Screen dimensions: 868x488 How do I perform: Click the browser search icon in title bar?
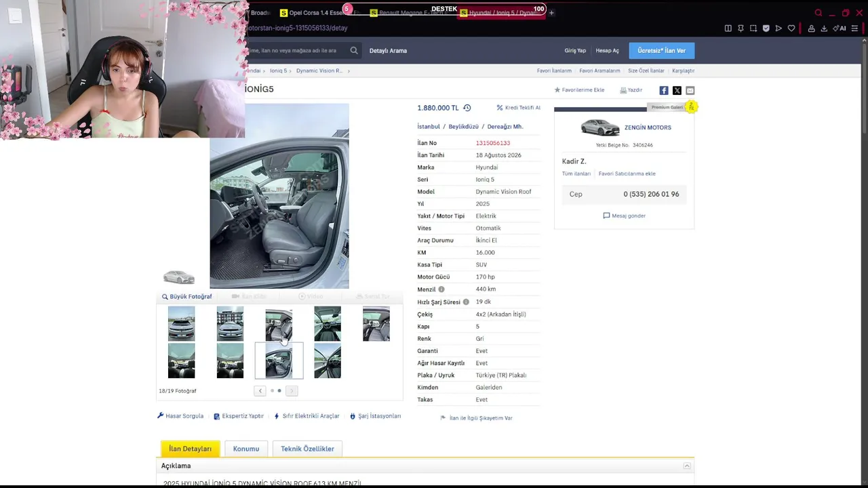[x=818, y=13]
